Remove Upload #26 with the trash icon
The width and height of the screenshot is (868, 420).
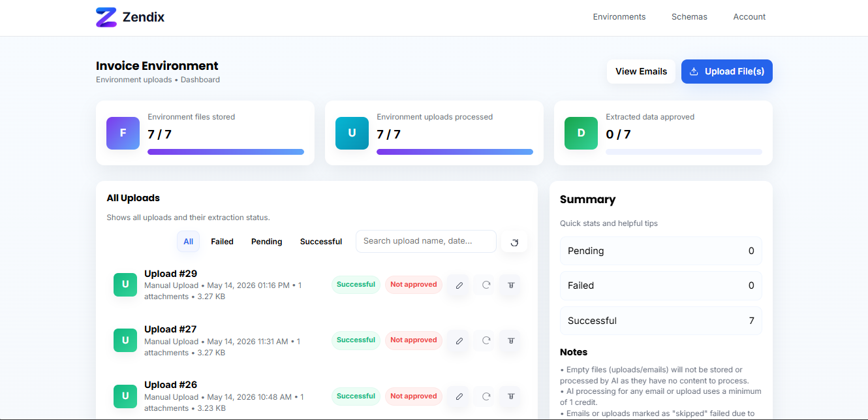pyautogui.click(x=511, y=396)
